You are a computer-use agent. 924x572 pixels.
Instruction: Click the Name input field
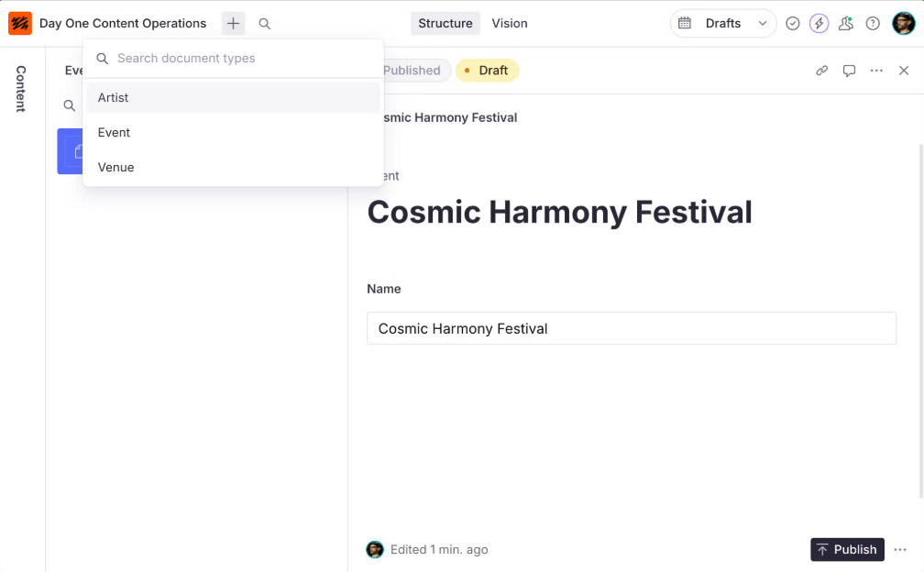631,329
